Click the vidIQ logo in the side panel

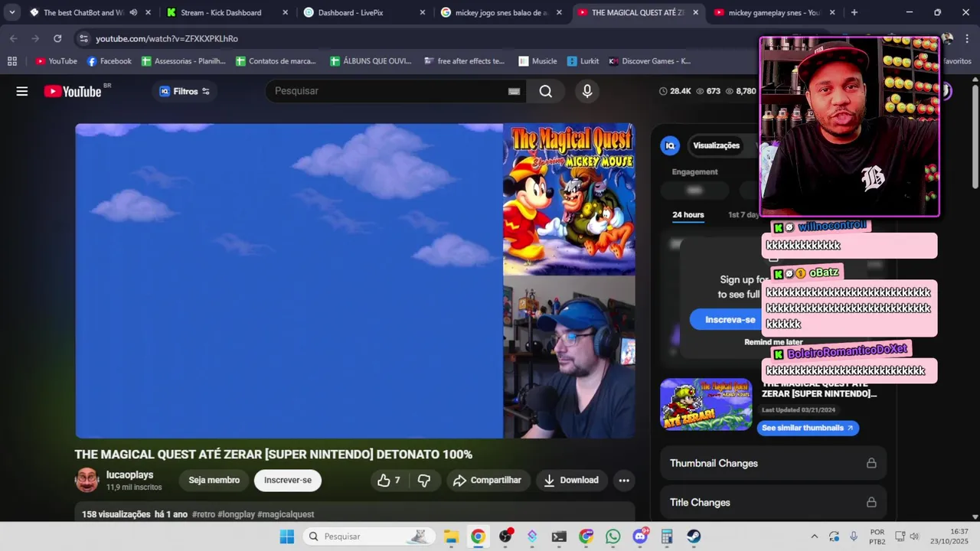[670, 145]
